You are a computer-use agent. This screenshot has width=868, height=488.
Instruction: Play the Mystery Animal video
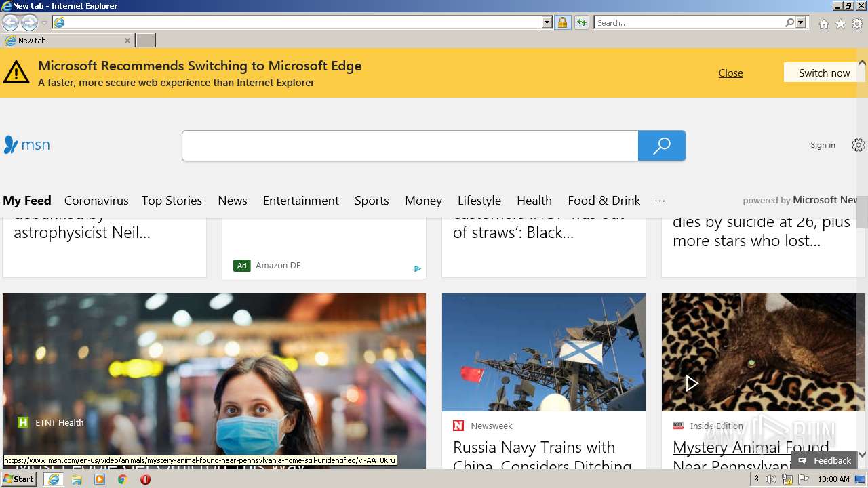pos(691,383)
